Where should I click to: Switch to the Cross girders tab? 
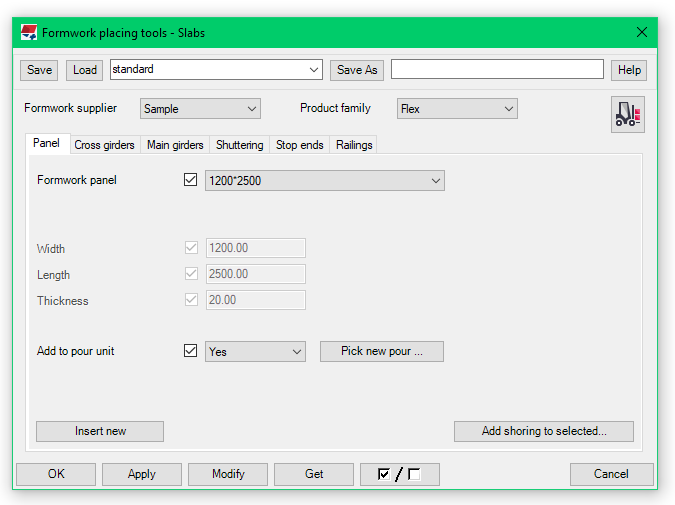(104, 145)
